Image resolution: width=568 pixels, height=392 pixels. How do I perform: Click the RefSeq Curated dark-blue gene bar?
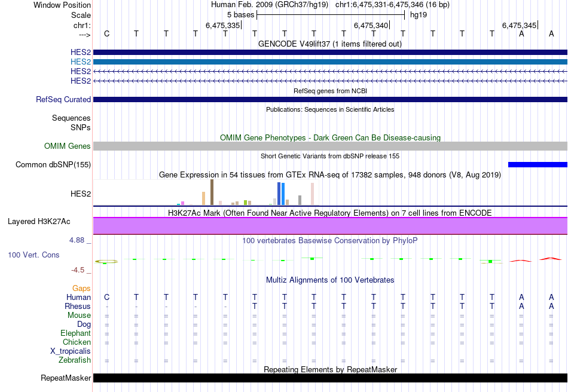pos(330,100)
